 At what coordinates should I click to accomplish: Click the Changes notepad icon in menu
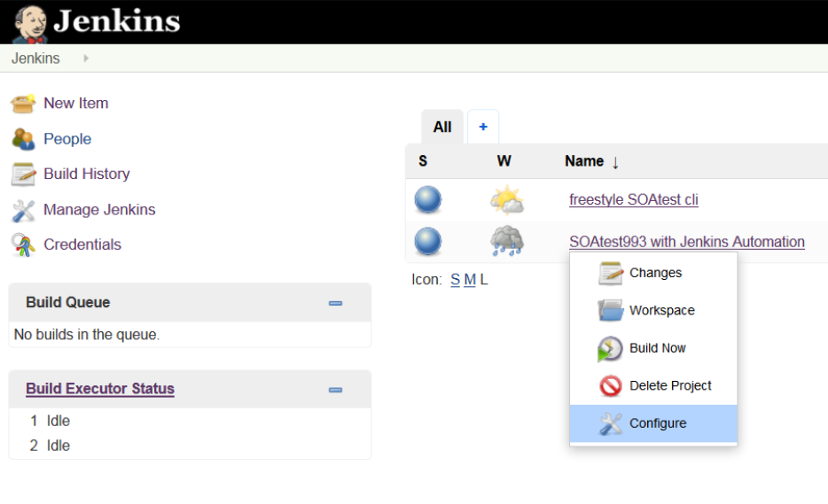(611, 273)
